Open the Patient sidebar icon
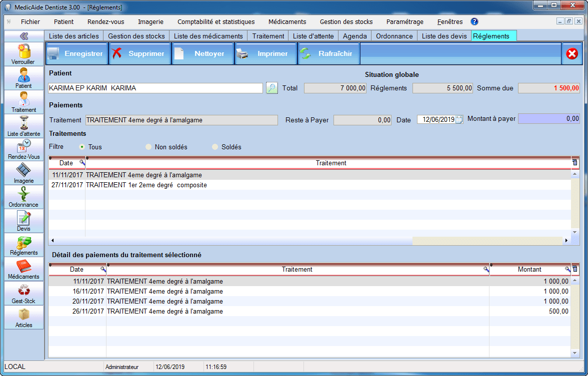 pyautogui.click(x=23, y=78)
